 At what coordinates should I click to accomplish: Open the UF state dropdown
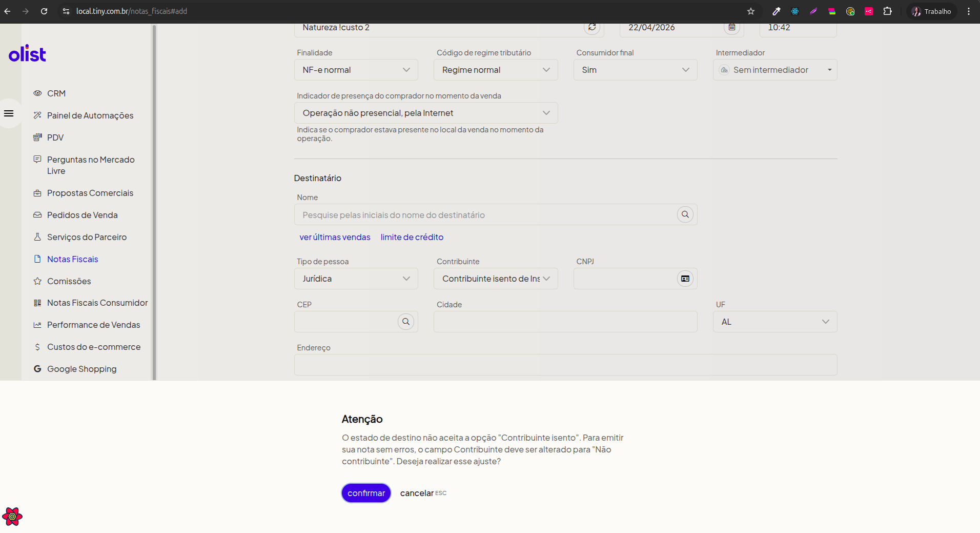coord(775,322)
